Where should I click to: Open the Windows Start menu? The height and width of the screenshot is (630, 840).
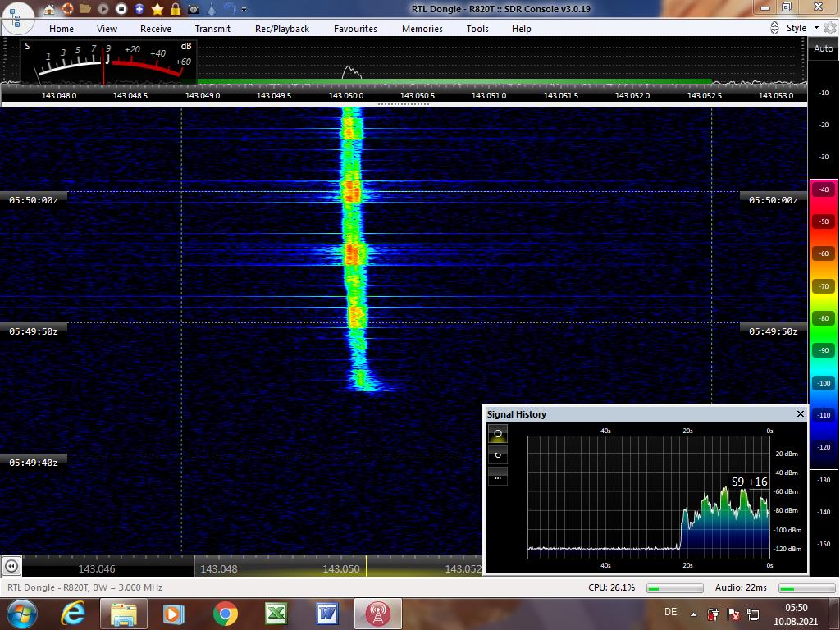(21, 614)
